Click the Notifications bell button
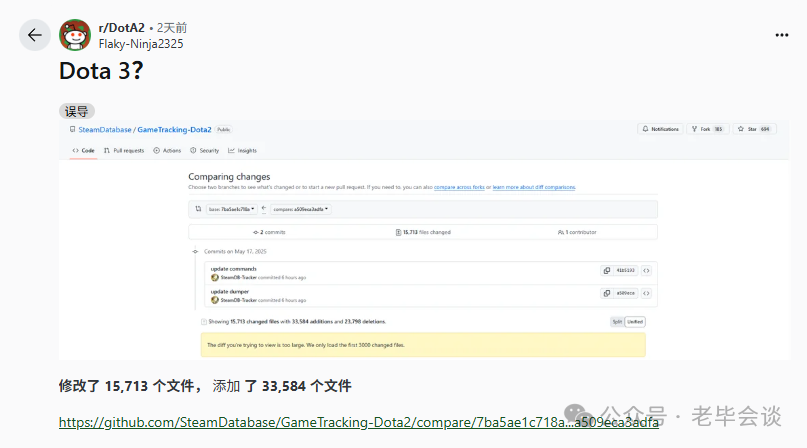The width and height of the screenshot is (807, 448). click(x=660, y=129)
